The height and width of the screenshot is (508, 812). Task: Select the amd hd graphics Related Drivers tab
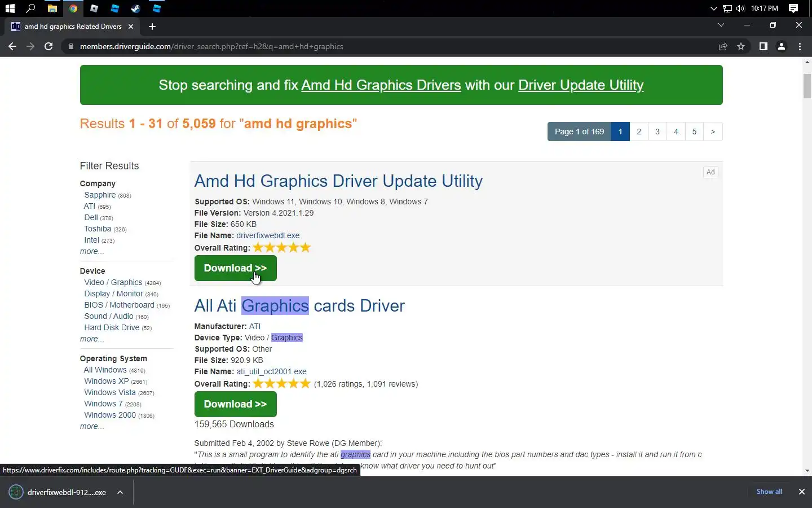pyautogui.click(x=73, y=27)
